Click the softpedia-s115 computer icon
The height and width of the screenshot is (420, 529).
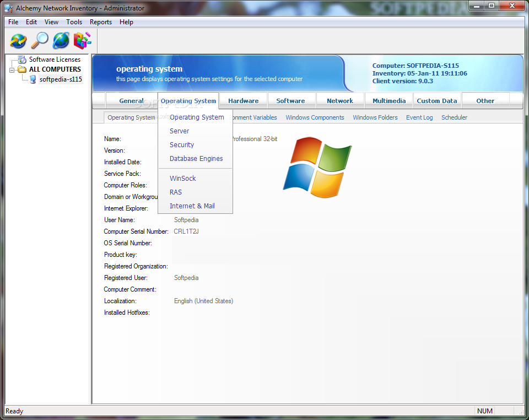pos(33,79)
